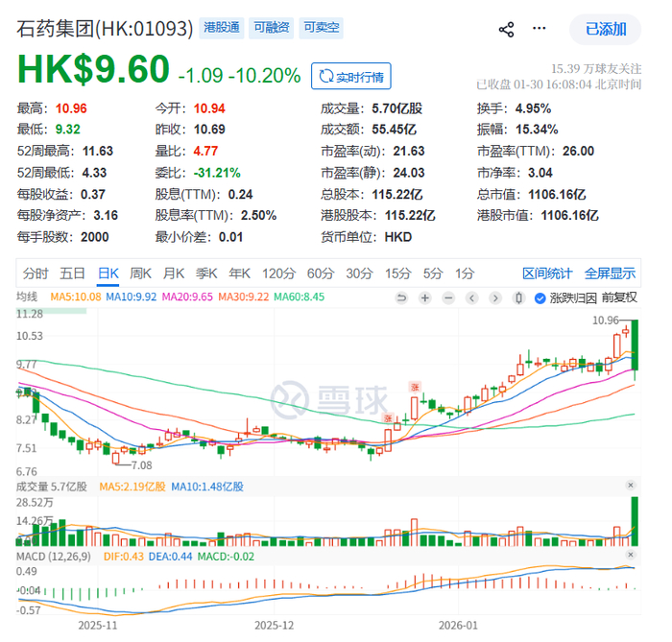Open 区间统计 range statistics

(547, 273)
